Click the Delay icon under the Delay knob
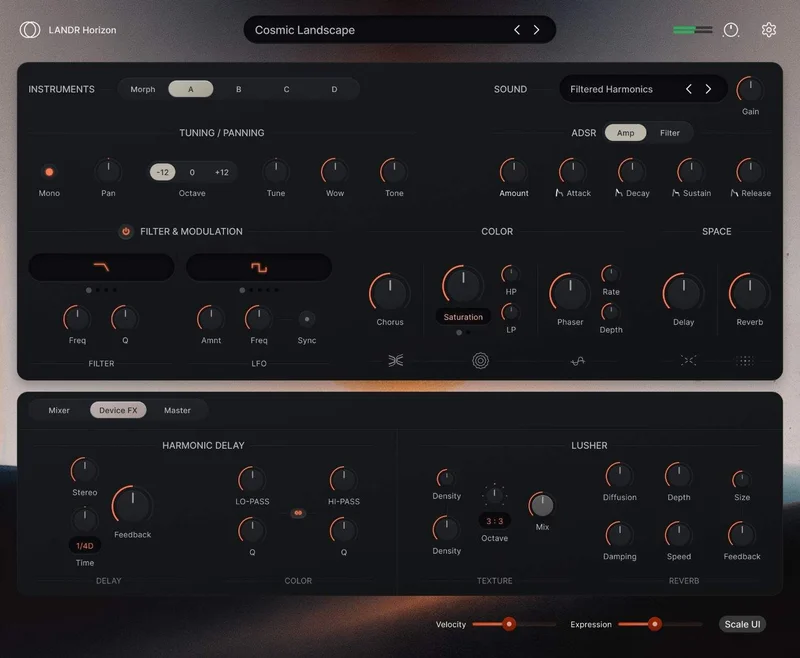The width and height of the screenshot is (800, 658). click(x=688, y=361)
